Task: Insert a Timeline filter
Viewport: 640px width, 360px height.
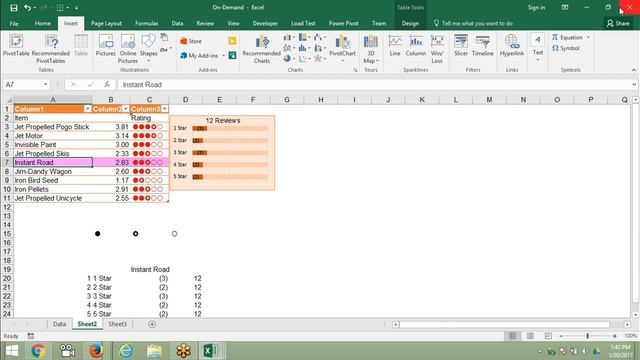Action: tap(483, 45)
